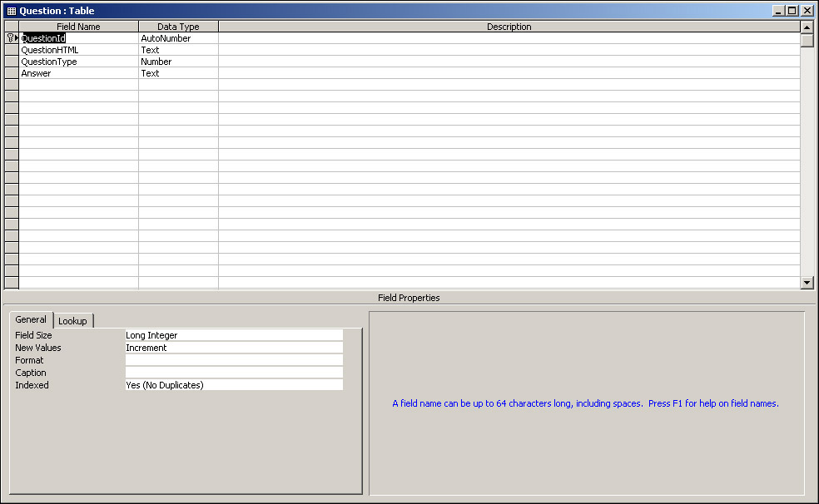Click the Question table window title icon
Screen dimensions: 819x504
point(12,11)
